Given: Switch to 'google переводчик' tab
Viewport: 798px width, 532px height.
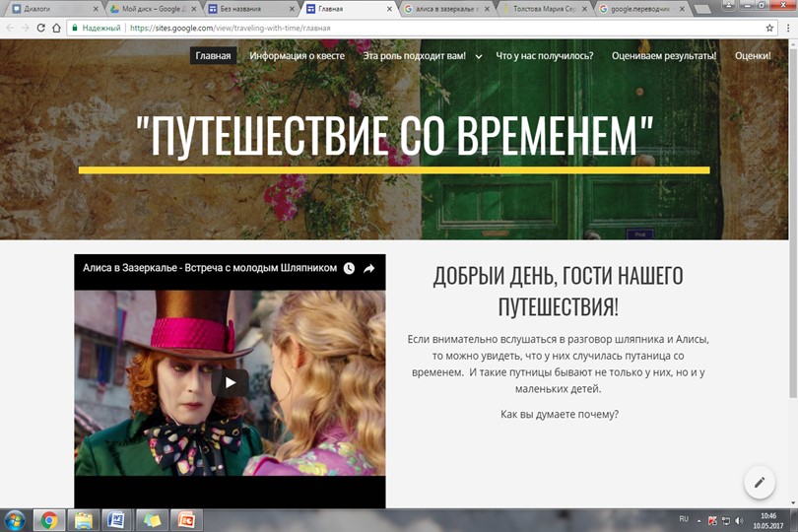Looking at the screenshot, I should pyautogui.click(x=641, y=9).
